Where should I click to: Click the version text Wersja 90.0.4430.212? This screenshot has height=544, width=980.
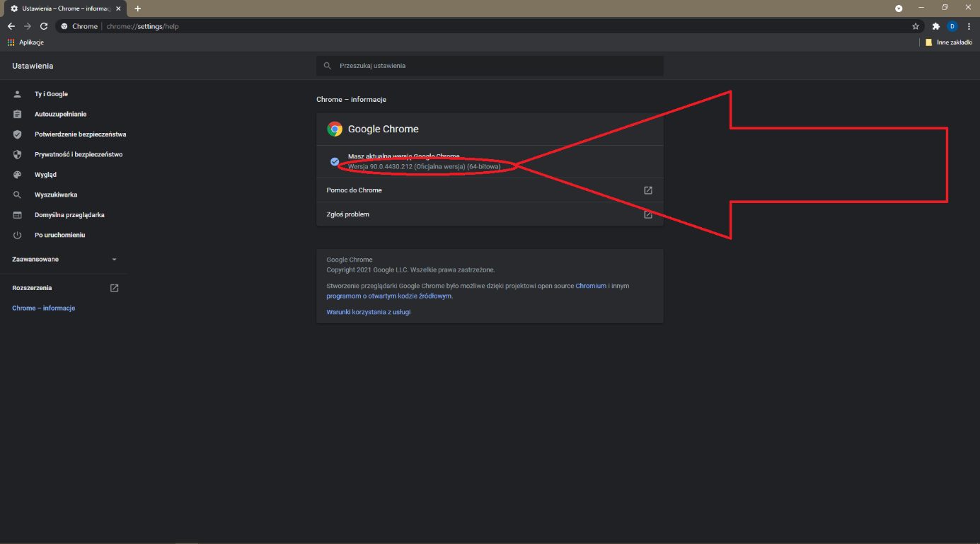(424, 167)
